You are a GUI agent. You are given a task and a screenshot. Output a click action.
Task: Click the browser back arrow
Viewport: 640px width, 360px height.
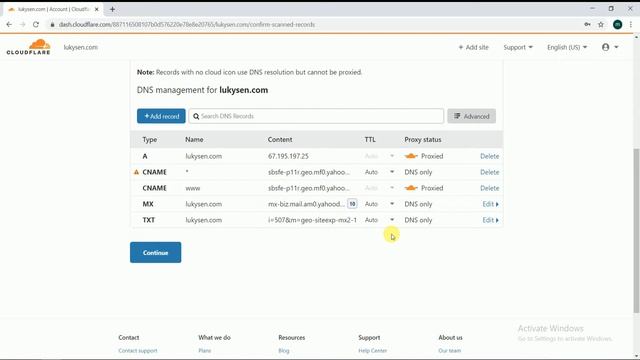pyautogui.click(x=9, y=24)
